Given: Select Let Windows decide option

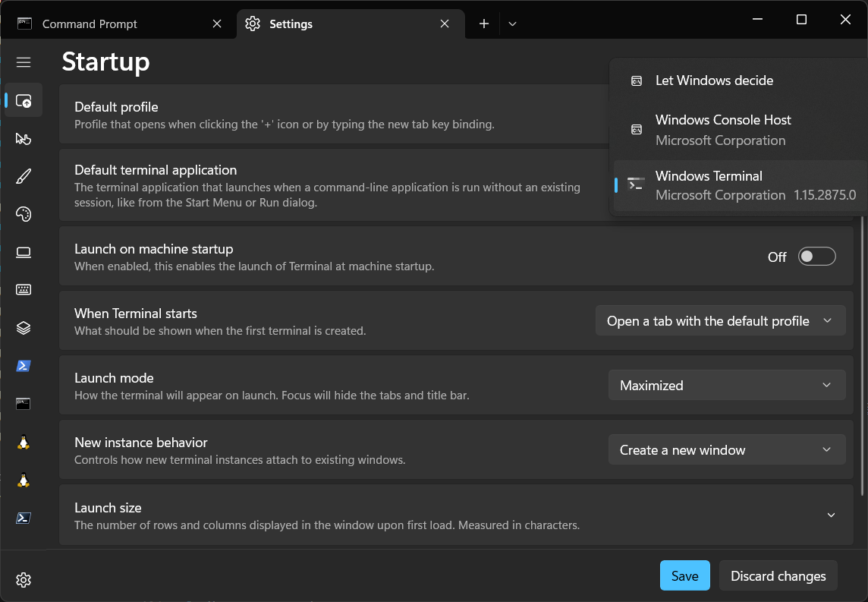Looking at the screenshot, I should pos(714,80).
